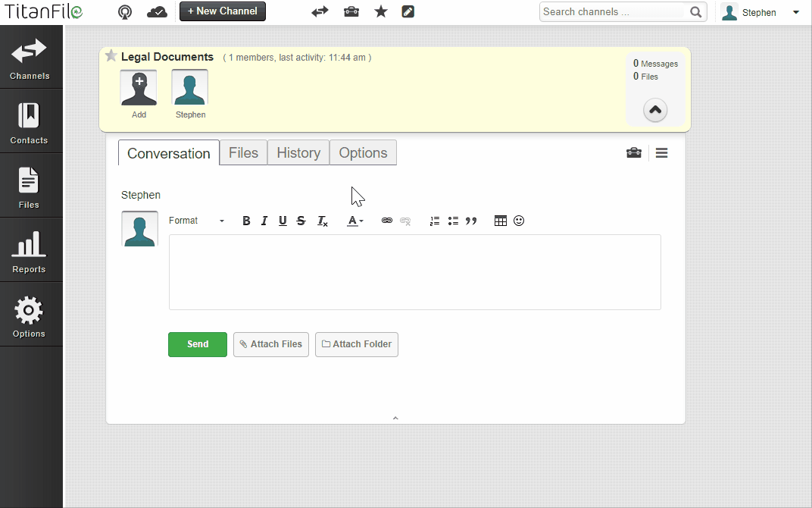Viewport: 812px width, 508px height.
Task: Insert a link using the chain icon
Action: tap(386, 221)
